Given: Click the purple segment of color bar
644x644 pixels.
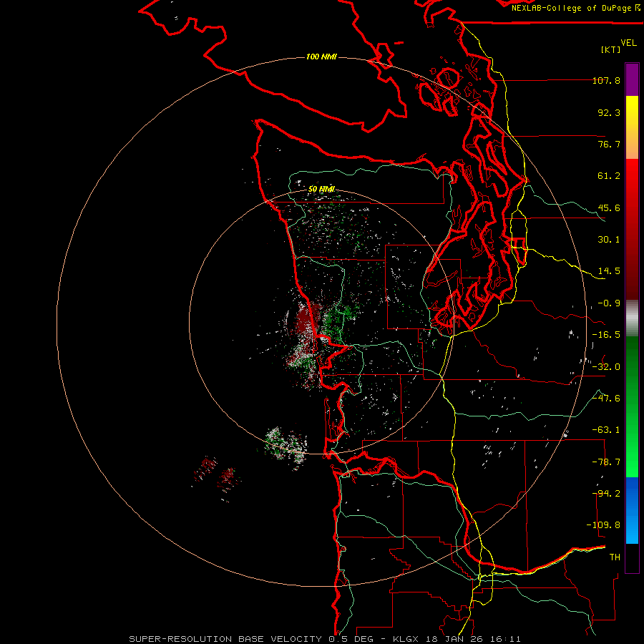Looking at the screenshot, I should [x=632, y=79].
